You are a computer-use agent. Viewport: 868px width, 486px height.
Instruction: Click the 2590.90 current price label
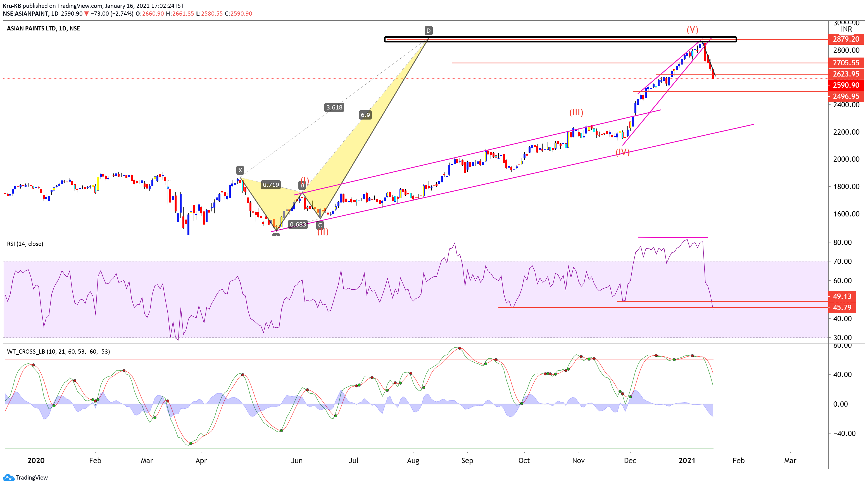[x=846, y=85]
